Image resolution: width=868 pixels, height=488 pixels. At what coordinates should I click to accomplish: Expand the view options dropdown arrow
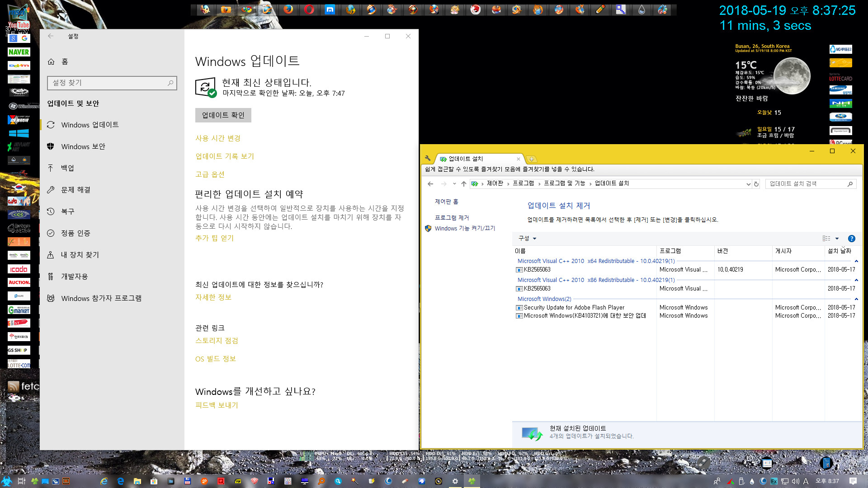click(837, 239)
